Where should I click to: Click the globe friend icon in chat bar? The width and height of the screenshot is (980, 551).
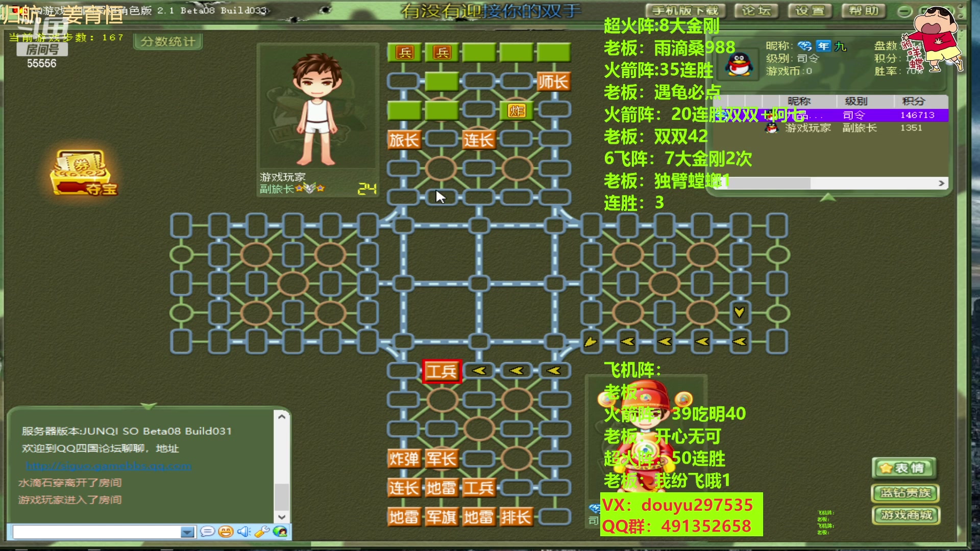point(280,532)
